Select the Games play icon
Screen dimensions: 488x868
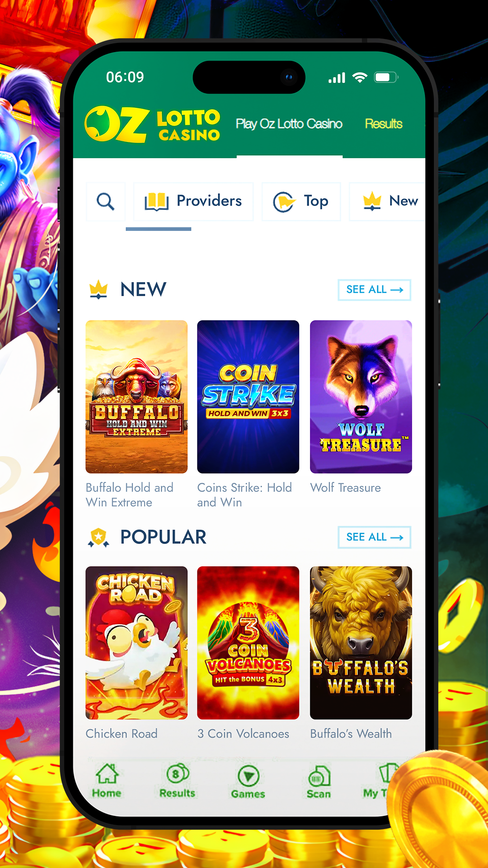[248, 776]
